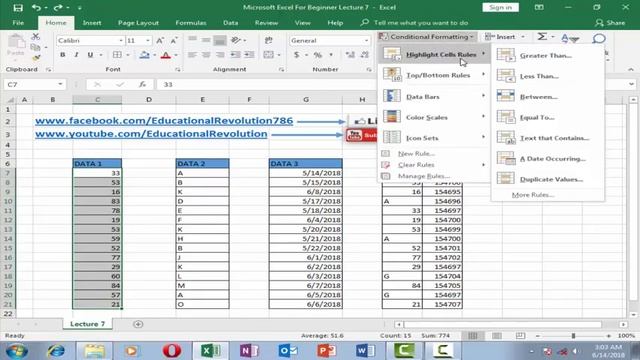Viewport: 640px width, 360px height.
Task: Select Duplicate Values rule
Action: pyautogui.click(x=547, y=179)
